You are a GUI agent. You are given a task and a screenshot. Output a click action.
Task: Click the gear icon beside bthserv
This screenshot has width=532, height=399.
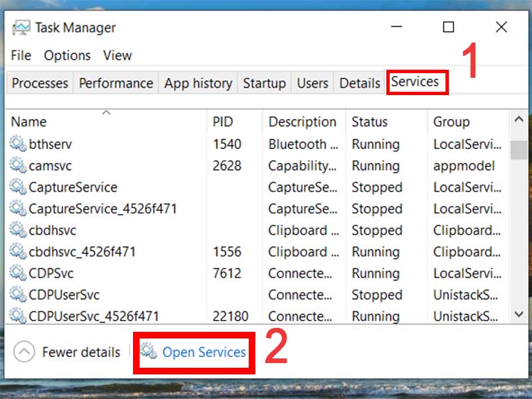coord(18,144)
